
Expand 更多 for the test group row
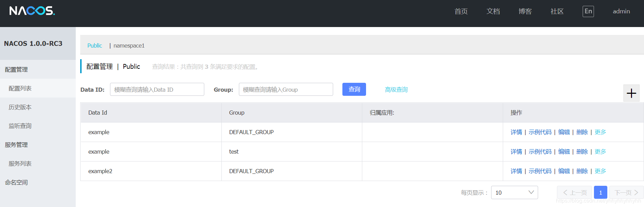pyautogui.click(x=600, y=152)
